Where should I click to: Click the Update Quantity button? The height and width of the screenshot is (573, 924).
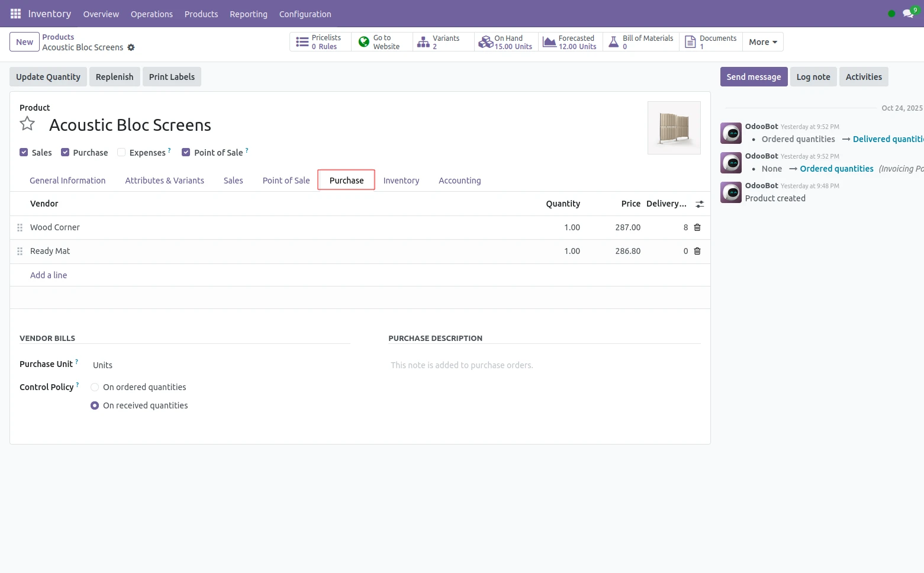(48, 77)
